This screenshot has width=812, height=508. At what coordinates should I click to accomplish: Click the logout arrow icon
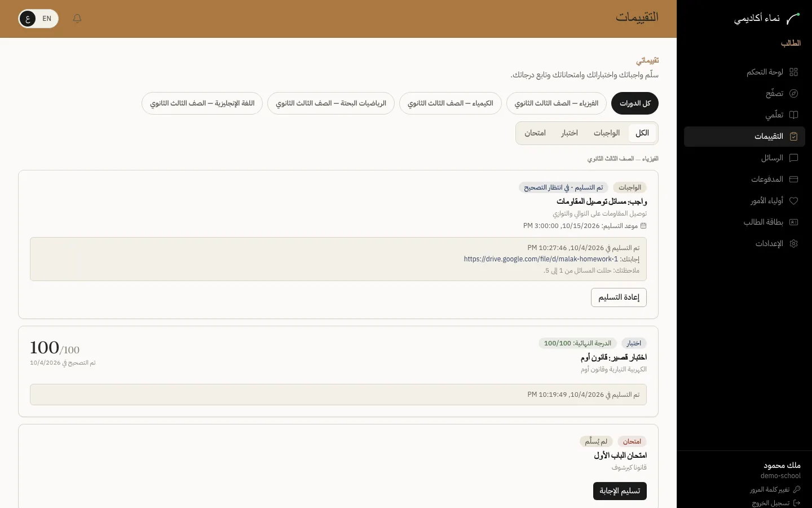pyautogui.click(x=797, y=503)
